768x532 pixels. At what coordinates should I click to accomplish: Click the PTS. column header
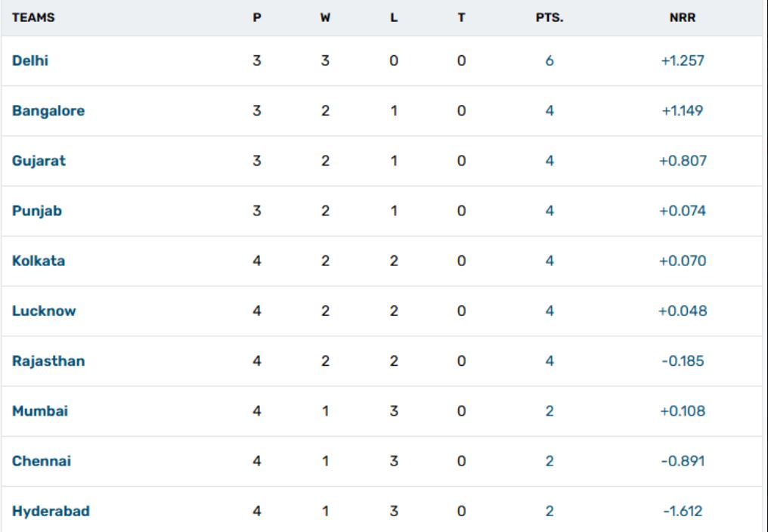tap(550, 19)
